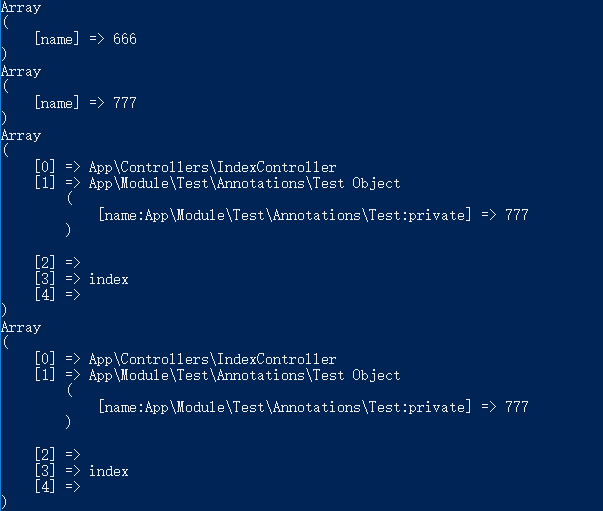Click the "[name]" key beside 666
Viewport: 603px width, 511px height.
tap(57, 39)
